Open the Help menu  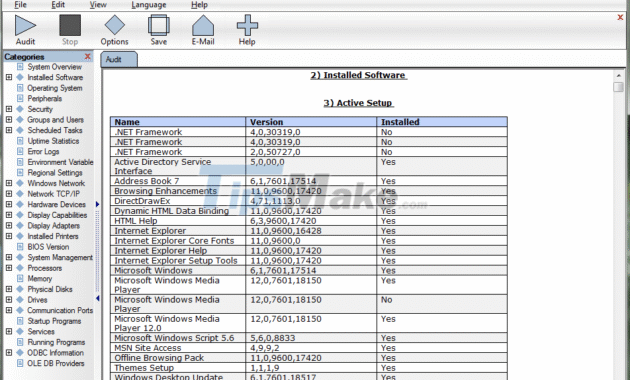click(x=199, y=5)
